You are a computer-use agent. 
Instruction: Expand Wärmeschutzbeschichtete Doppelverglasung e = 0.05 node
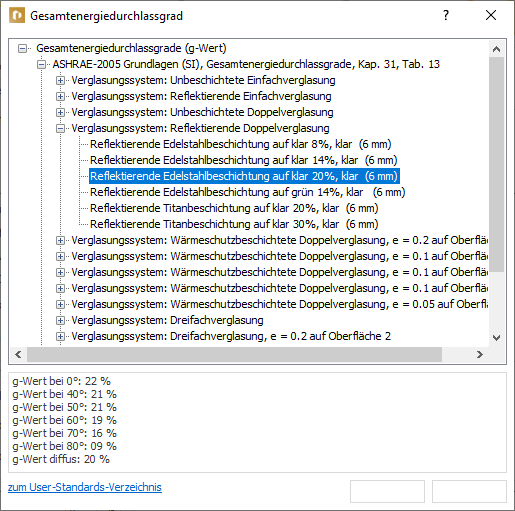pos(60,304)
